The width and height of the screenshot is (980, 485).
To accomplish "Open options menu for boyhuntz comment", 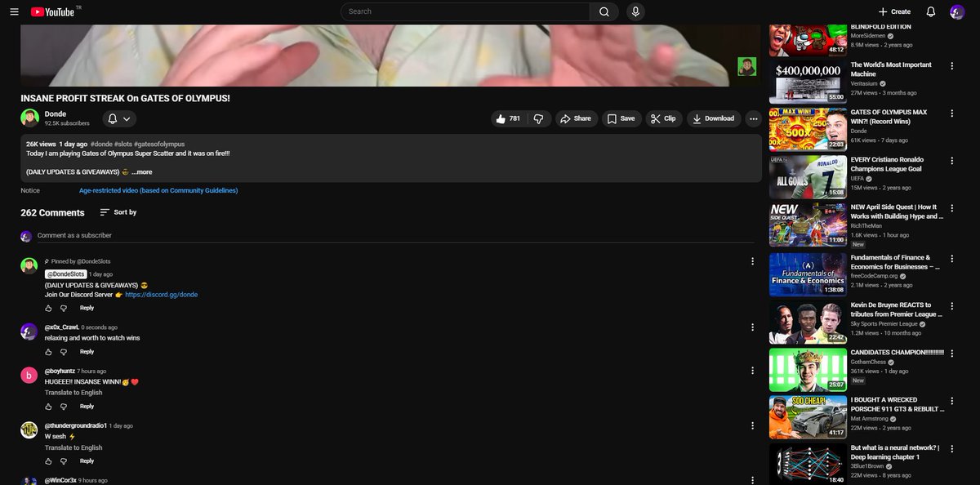I will (752, 371).
